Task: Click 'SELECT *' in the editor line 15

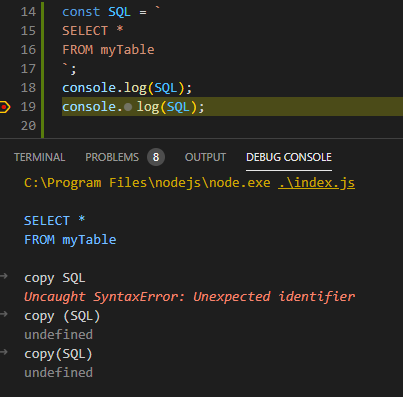Action: (93, 31)
